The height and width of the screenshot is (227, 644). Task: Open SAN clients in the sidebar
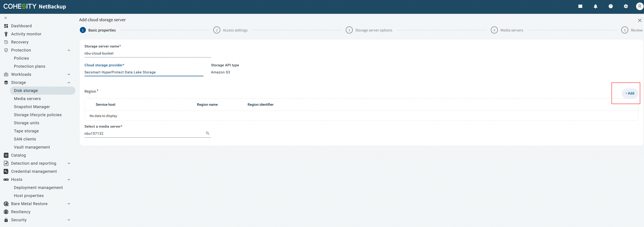click(25, 139)
